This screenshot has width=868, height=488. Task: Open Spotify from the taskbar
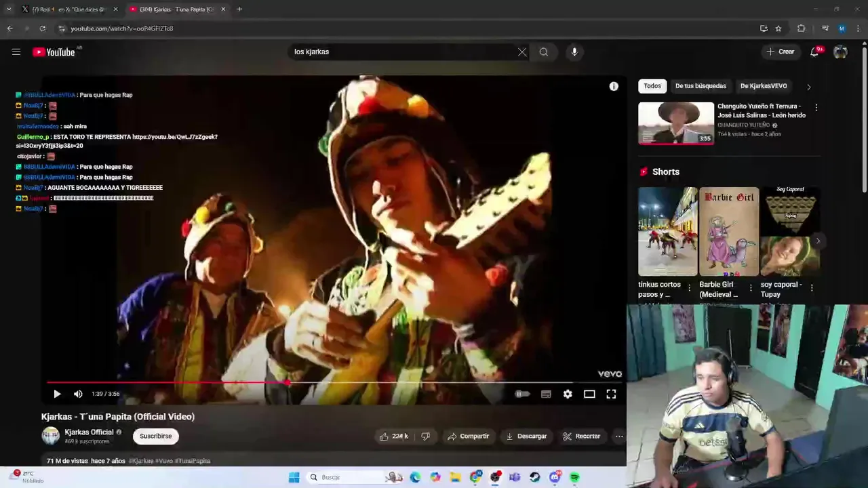574,477
